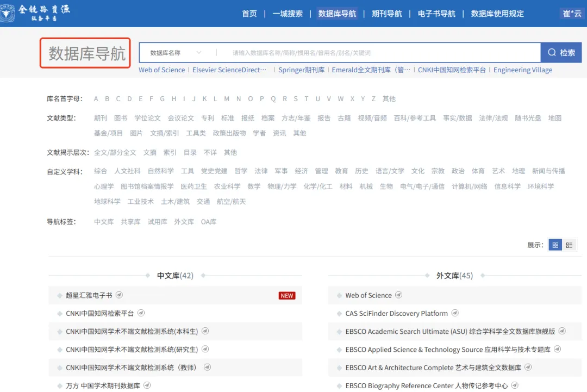Viewport: 587px width, 392px height.
Task: Filter by initial letter W
Action: pos(340,99)
